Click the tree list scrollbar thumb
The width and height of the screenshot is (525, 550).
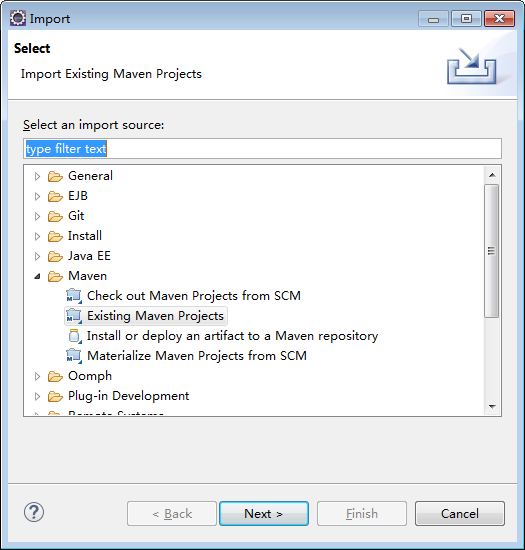(492, 251)
